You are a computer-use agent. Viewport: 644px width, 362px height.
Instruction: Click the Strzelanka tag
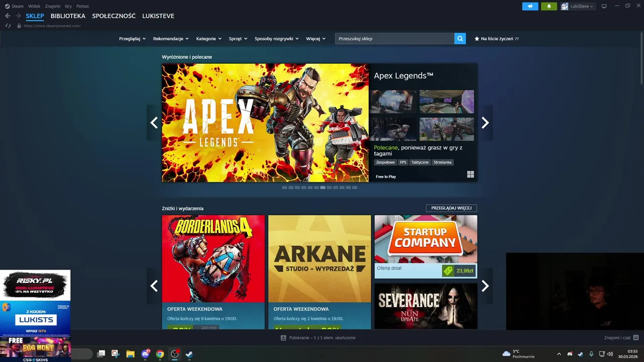coord(443,162)
